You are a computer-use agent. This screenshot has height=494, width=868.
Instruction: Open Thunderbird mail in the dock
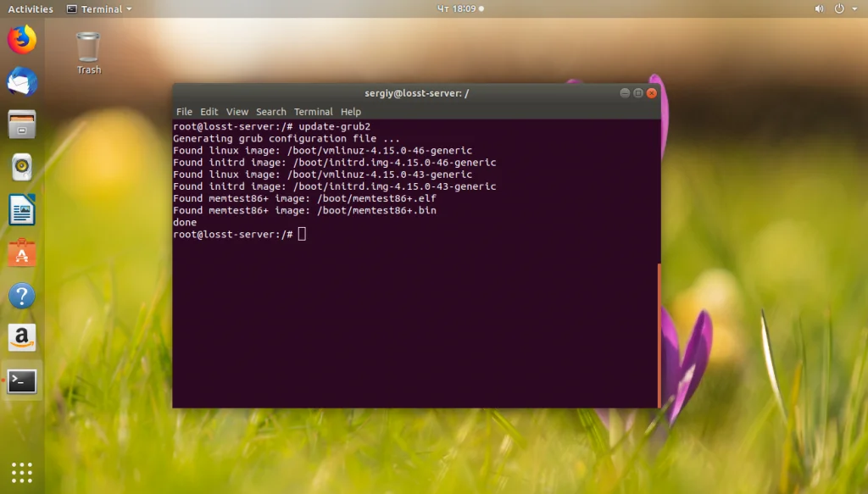(21, 82)
